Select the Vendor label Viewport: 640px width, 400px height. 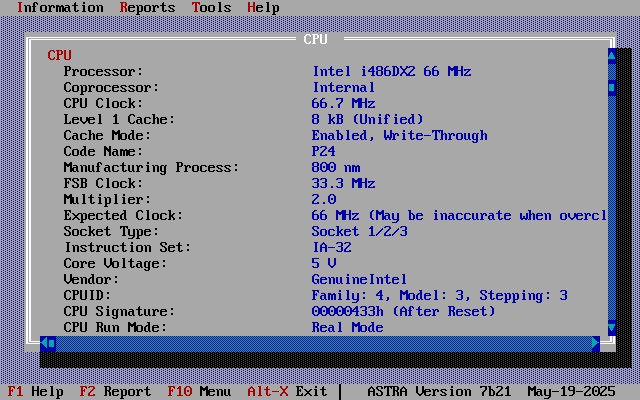click(x=91, y=279)
